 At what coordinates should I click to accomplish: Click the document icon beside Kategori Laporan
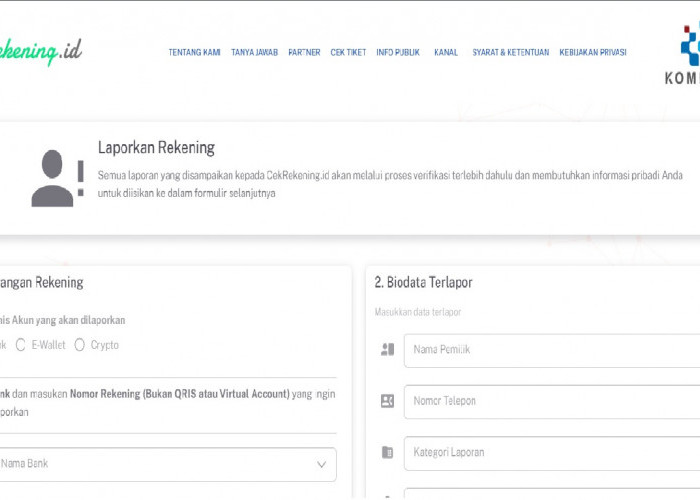coord(388,452)
